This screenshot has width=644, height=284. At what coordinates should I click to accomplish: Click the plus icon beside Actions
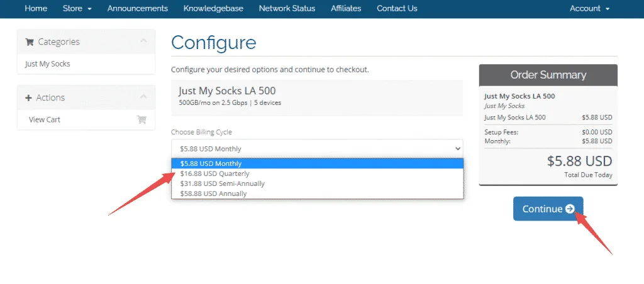click(x=28, y=98)
